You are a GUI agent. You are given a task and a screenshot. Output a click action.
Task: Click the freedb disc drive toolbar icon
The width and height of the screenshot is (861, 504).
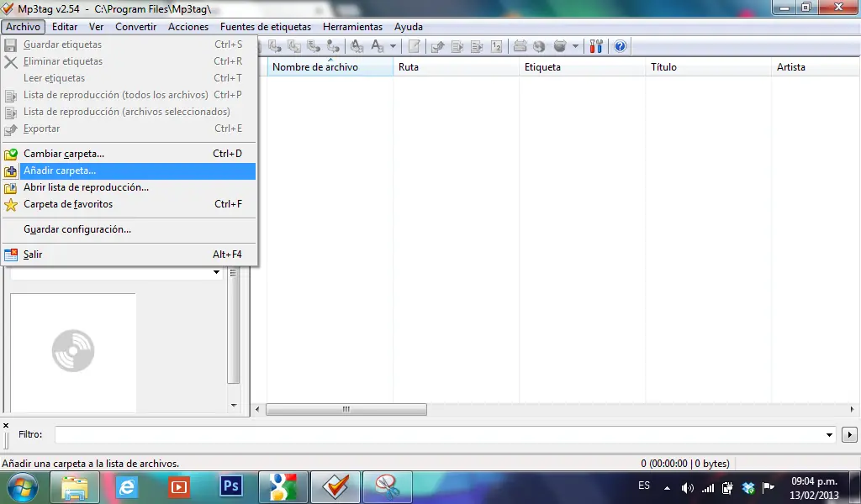coord(520,46)
